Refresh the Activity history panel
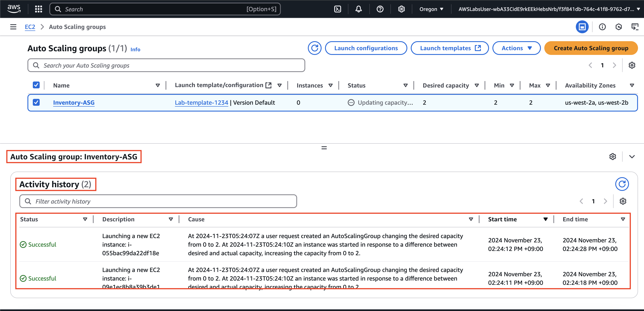 click(x=622, y=184)
